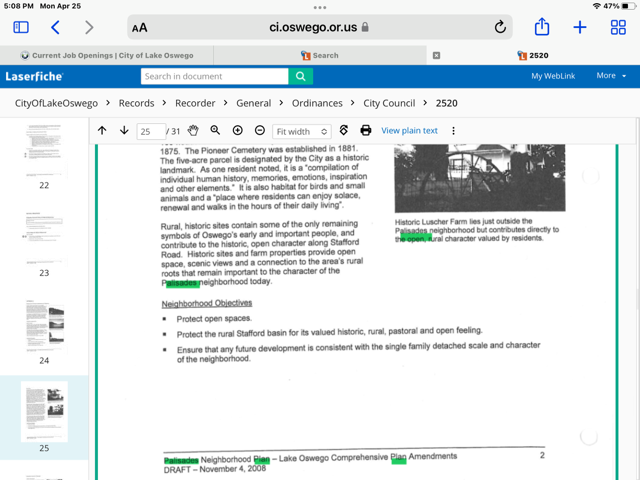Screen dimensions: 640x480
Task: Go to next page with down arrow
Action: [x=124, y=131]
